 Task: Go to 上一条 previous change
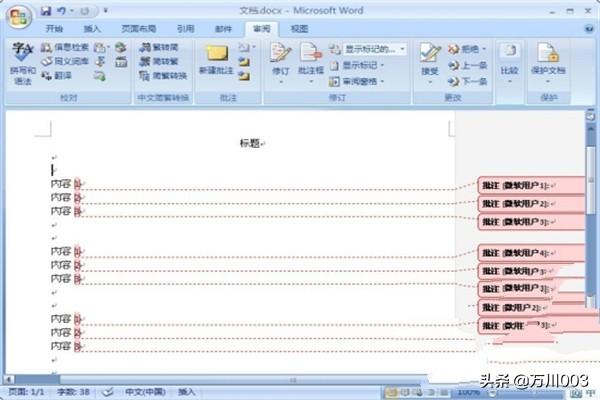point(467,65)
